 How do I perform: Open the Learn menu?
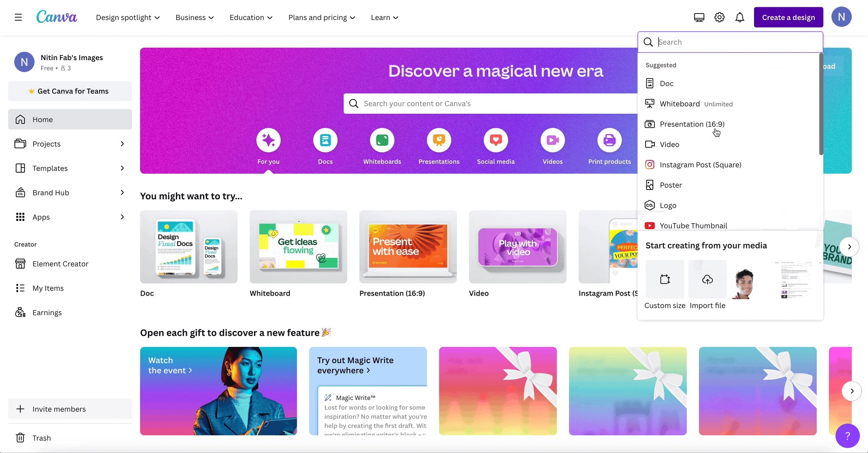click(384, 17)
